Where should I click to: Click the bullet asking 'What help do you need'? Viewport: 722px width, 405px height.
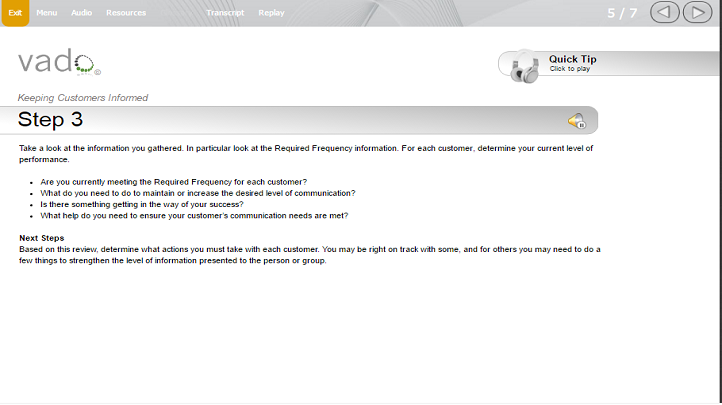pos(194,215)
